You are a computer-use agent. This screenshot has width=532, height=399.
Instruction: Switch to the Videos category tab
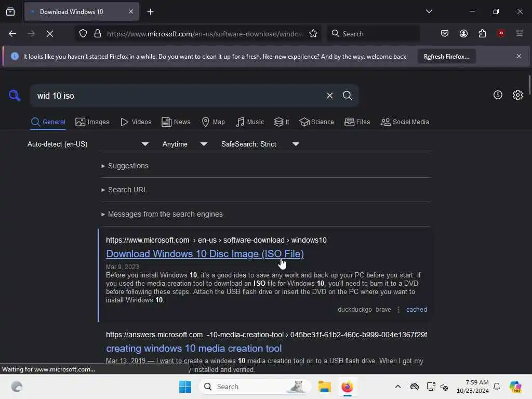tap(136, 122)
